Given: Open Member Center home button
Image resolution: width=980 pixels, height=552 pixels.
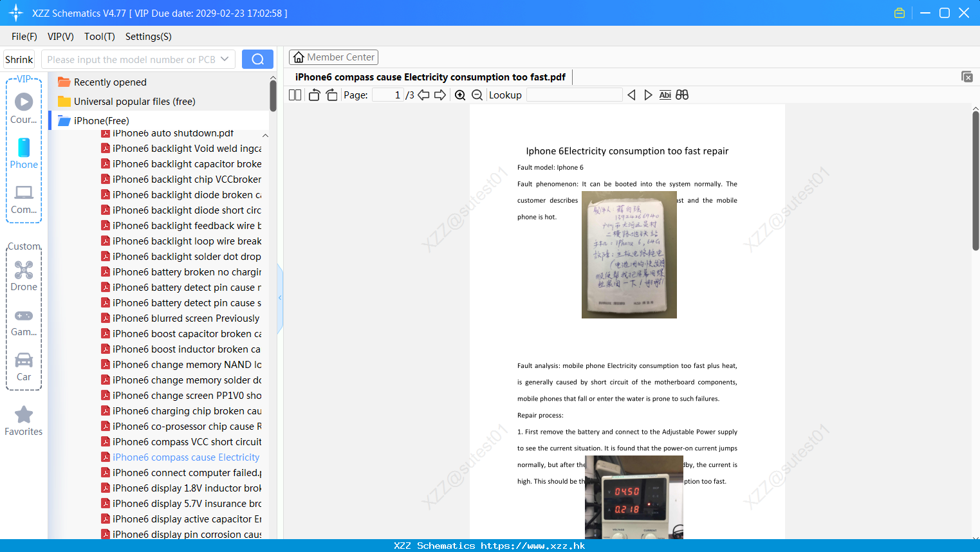Looking at the screenshot, I should 333,57.
